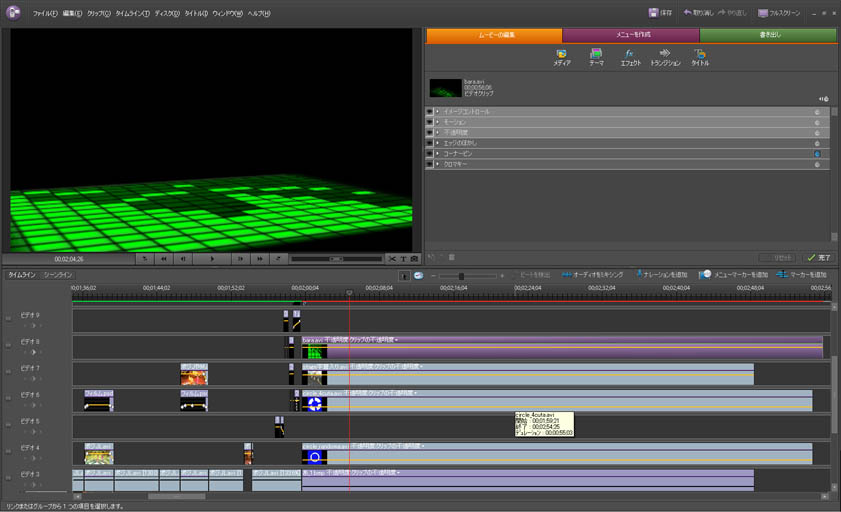Expand the エッジのぼかし effect properties
The height and width of the screenshot is (512, 841).
[x=438, y=142]
